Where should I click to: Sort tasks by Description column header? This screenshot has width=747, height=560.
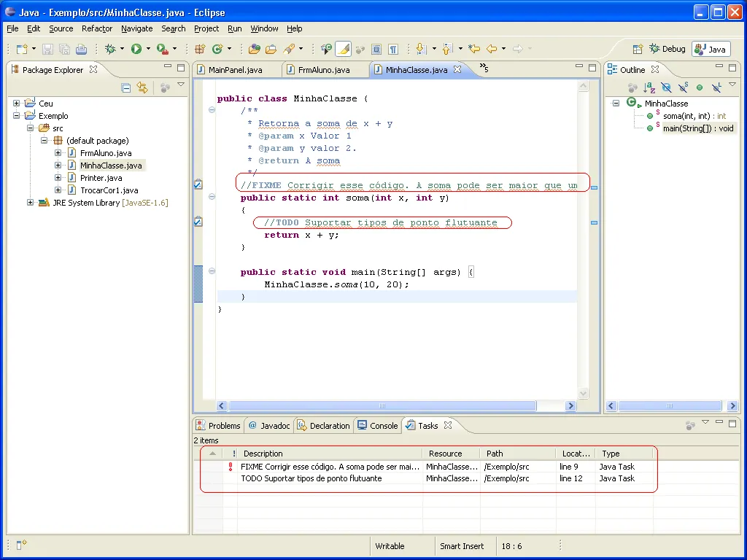[x=263, y=454]
